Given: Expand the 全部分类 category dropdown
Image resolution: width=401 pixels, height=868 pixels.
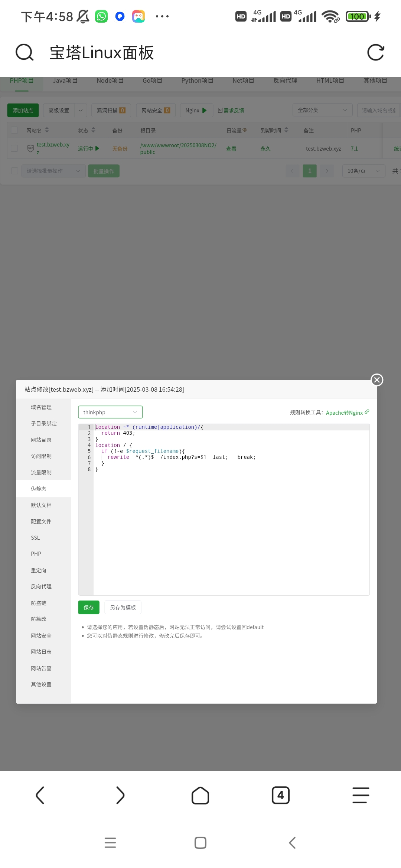Looking at the screenshot, I should click(322, 110).
